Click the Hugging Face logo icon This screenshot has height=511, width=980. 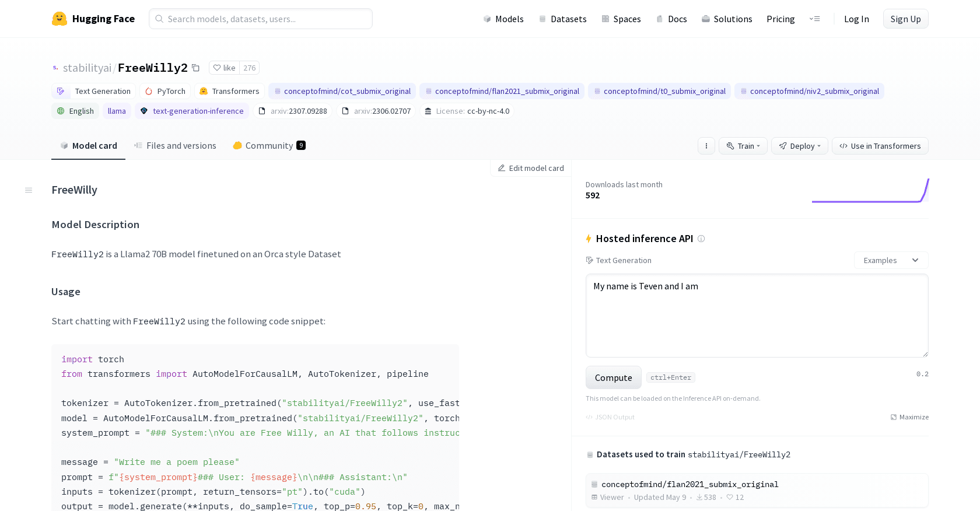pos(59,19)
